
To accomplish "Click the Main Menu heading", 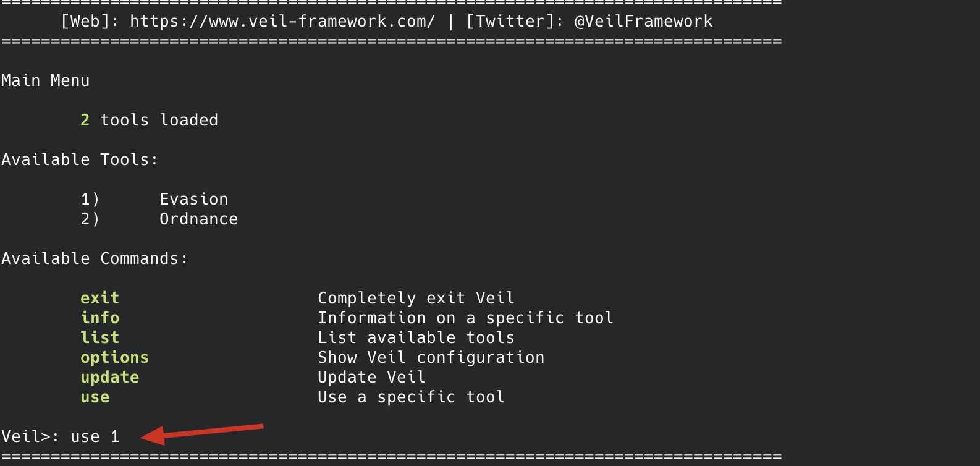I will [45, 80].
